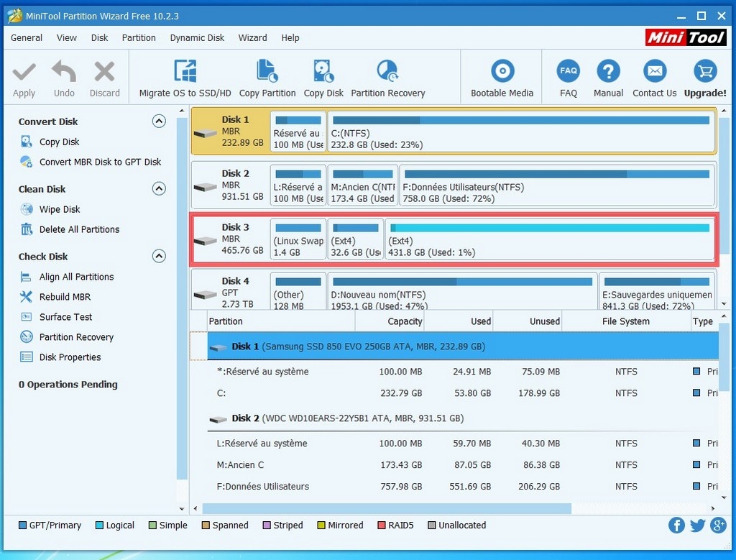Collapse the Clean Disk section
This screenshot has width=736, height=560.
click(159, 188)
